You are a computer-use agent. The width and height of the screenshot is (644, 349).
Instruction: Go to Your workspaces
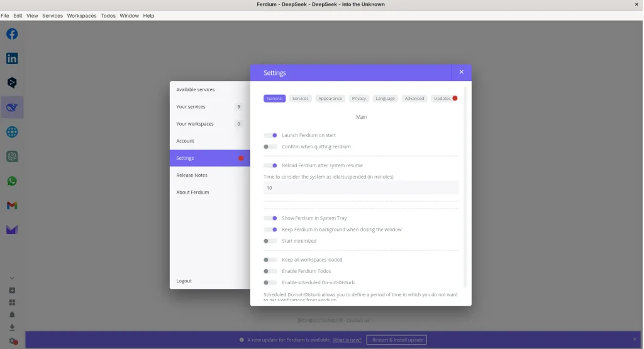click(x=210, y=124)
